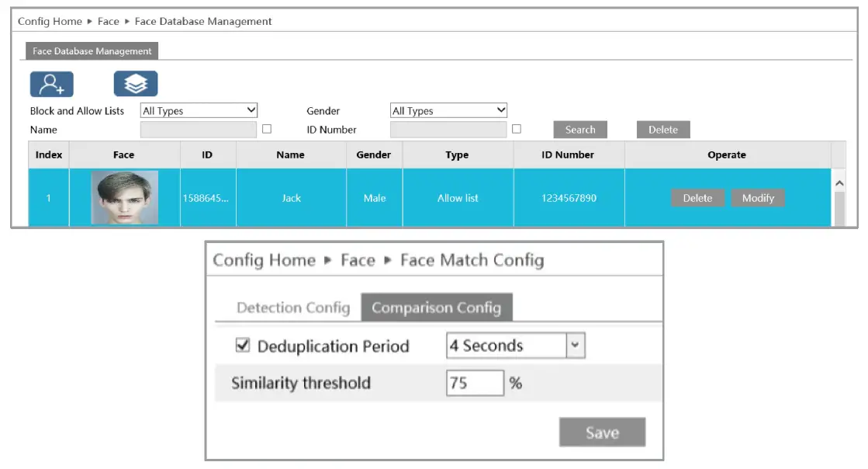
Task: Delete the Jack entry in Operate column
Action: [697, 198]
